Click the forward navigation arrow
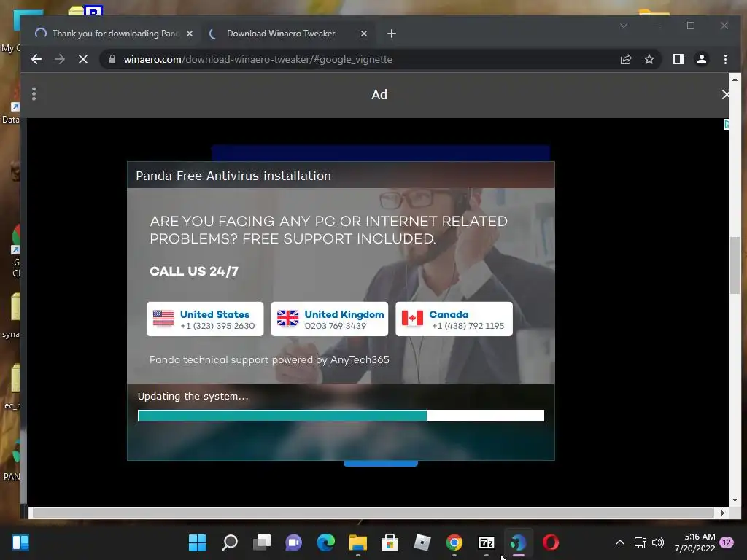 tap(60, 60)
